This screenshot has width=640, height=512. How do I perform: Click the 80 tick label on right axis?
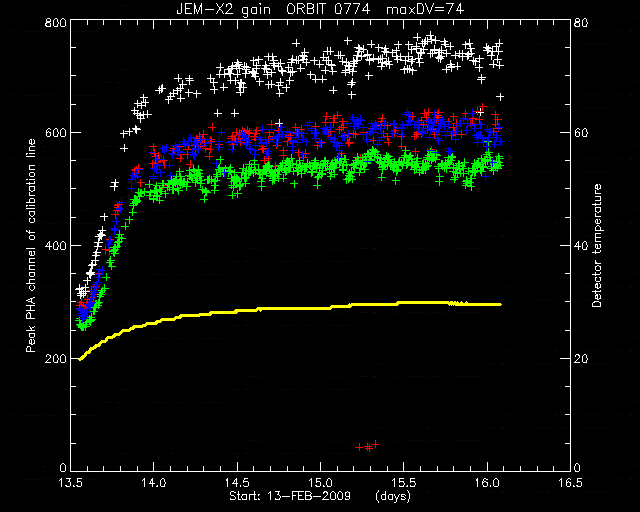pos(581,22)
